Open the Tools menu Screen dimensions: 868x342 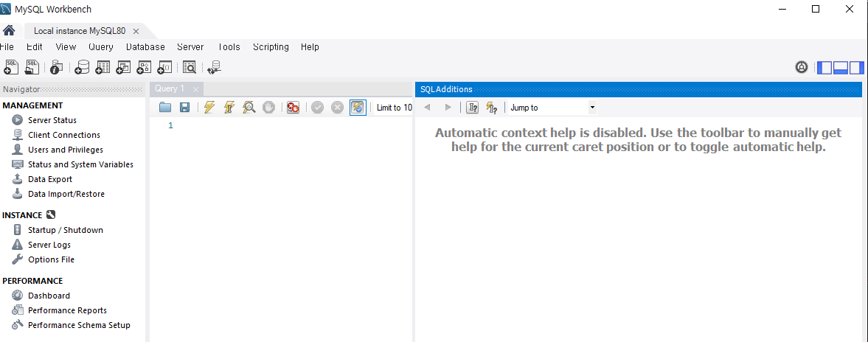(229, 47)
